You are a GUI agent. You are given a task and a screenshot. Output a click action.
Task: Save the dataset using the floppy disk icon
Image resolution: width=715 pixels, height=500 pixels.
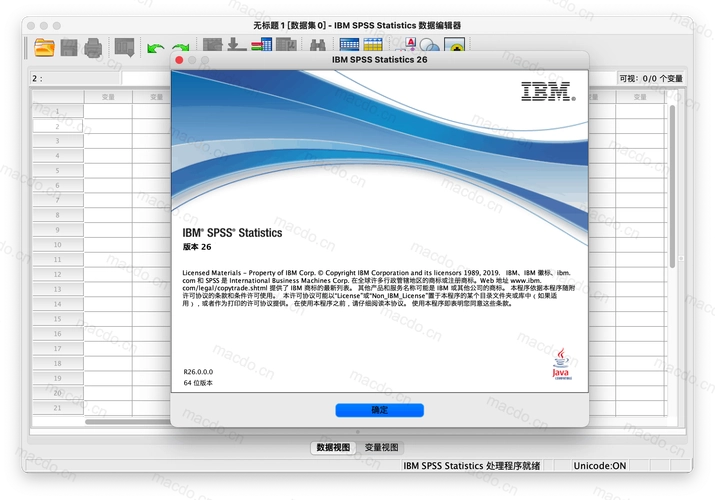coord(69,48)
